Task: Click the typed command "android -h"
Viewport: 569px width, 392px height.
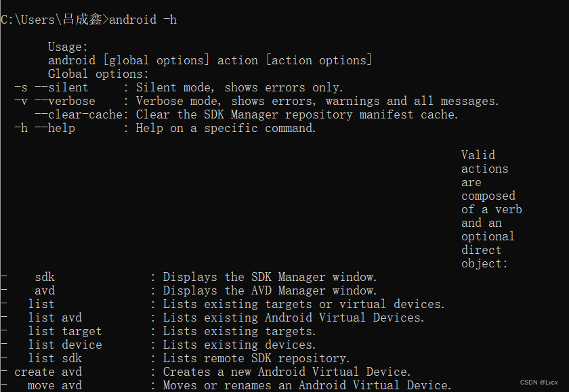Action: pyautogui.click(x=143, y=20)
